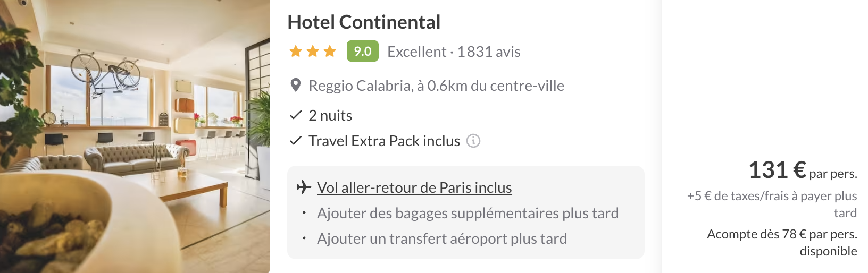Click the green 9.0 rating badge
The height and width of the screenshot is (273, 868).
[363, 51]
